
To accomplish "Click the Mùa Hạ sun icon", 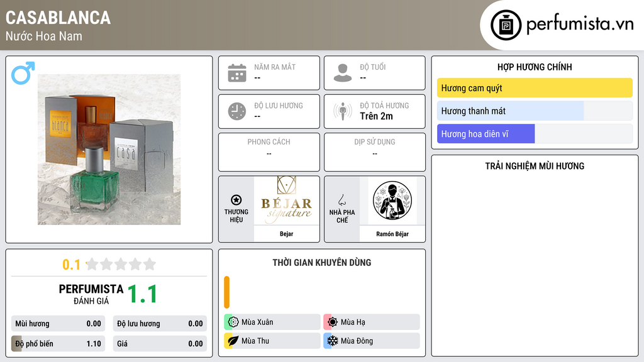I will coord(333,322).
